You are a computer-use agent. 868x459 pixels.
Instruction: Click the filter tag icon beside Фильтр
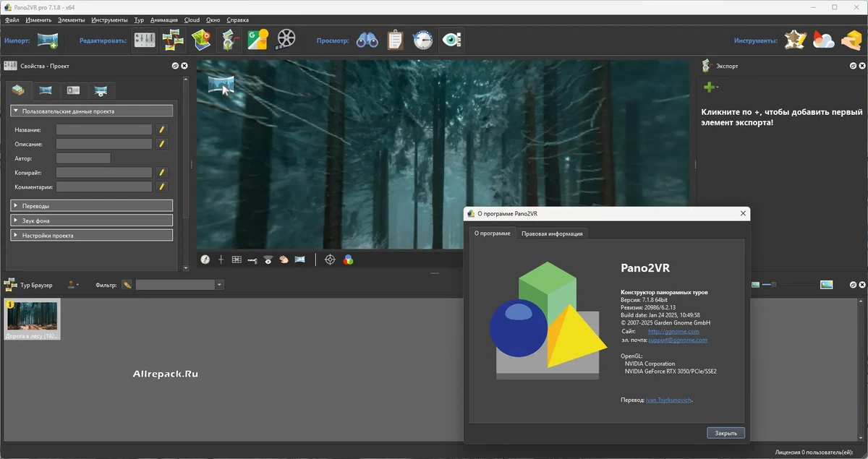[127, 285]
